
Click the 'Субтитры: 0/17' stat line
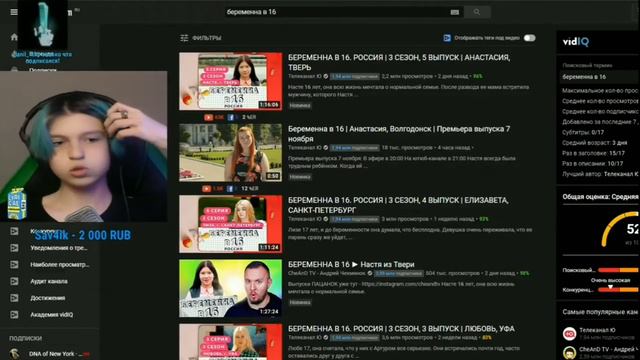coord(582,132)
